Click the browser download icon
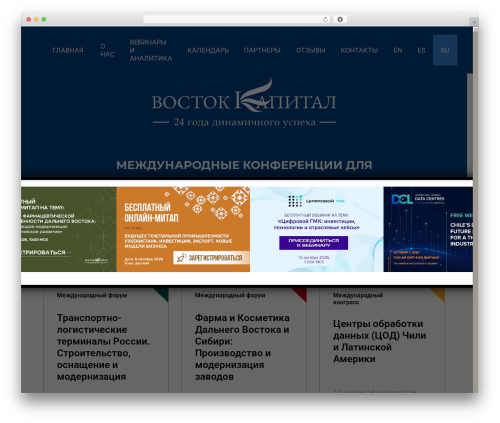 click(x=340, y=19)
